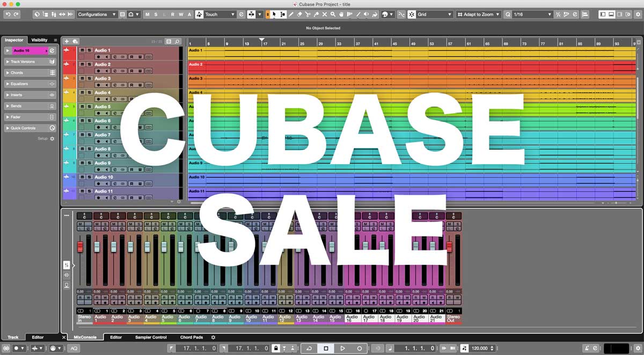
Task: Click the Color Tool palette icon
Action: coord(385,14)
